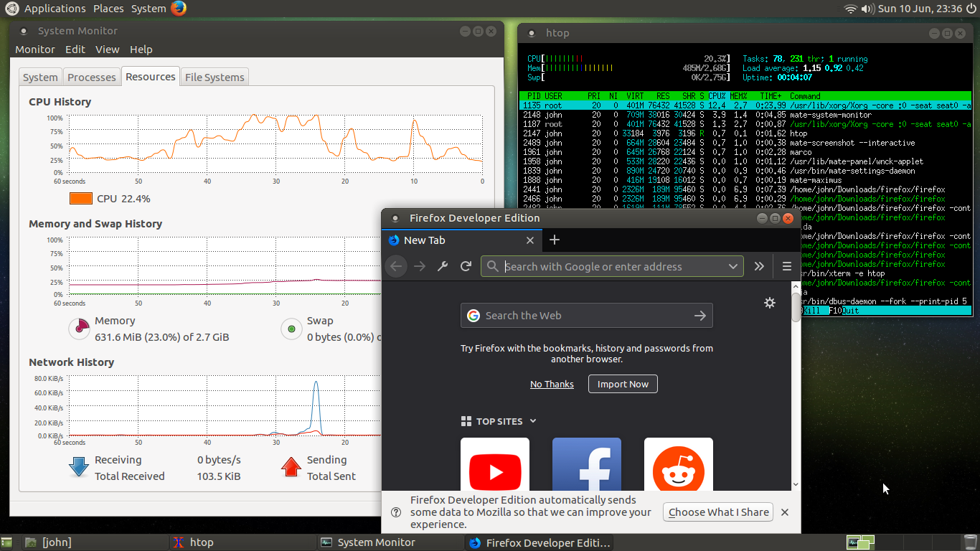Open Firefox developer tools wrench icon
The width and height of the screenshot is (980, 551).
443,266
